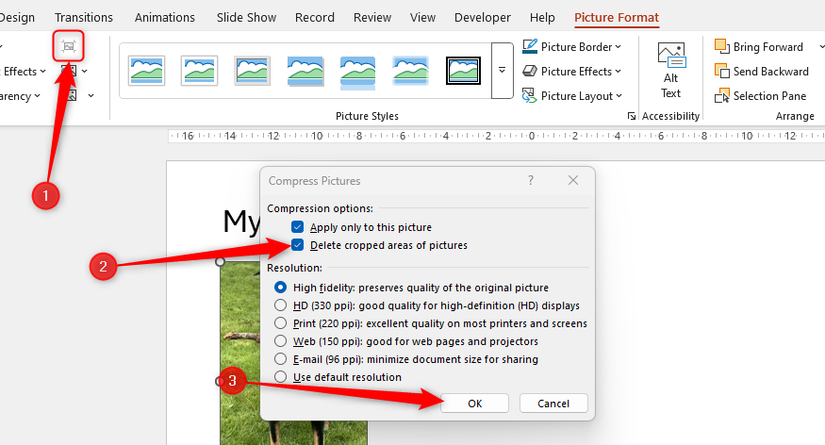Click the slide title text starting 'My'
The image size is (825, 445).
241,221
